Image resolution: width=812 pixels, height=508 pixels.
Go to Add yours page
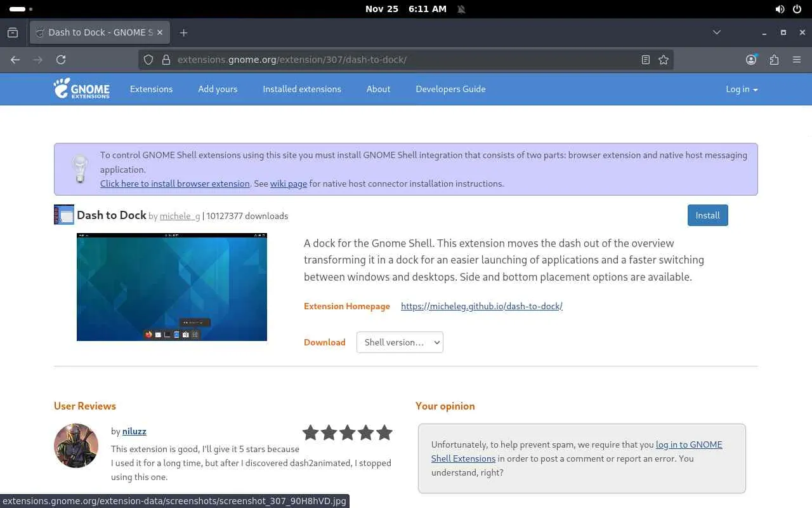pyautogui.click(x=218, y=89)
